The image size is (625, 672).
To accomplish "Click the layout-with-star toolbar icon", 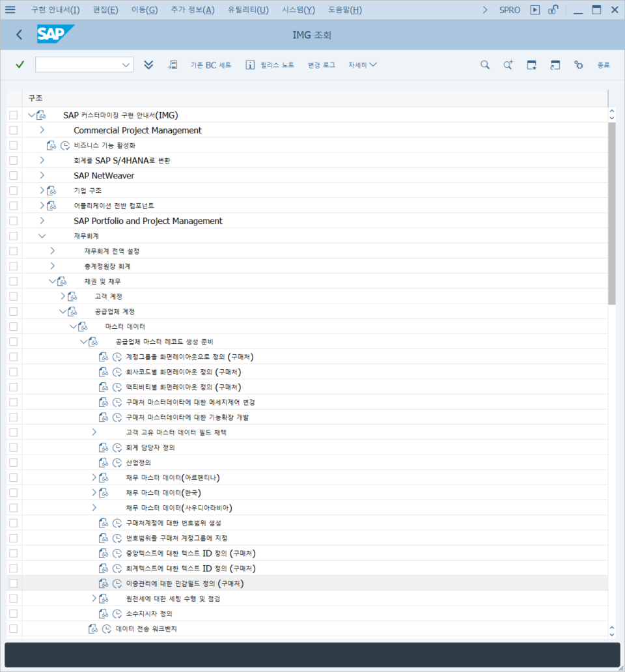I will 532,65.
